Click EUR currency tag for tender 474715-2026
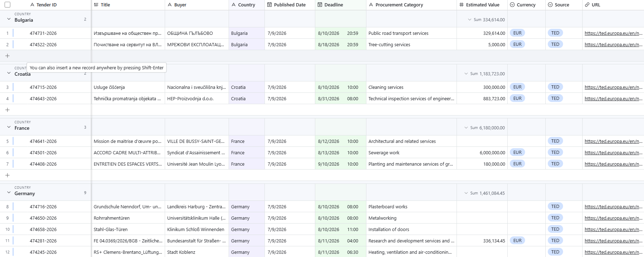The image size is (644, 257). pyautogui.click(x=517, y=87)
